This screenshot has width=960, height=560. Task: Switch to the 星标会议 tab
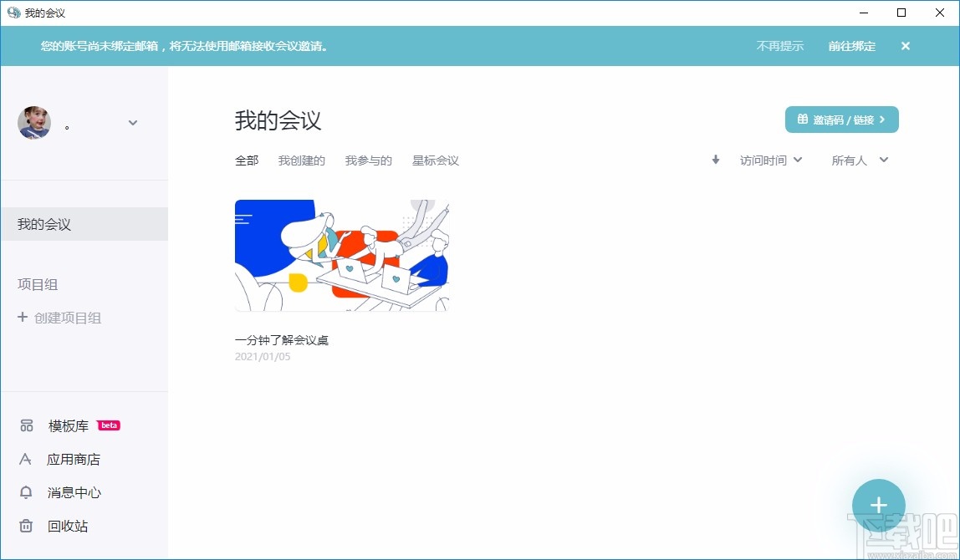point(435,160)
